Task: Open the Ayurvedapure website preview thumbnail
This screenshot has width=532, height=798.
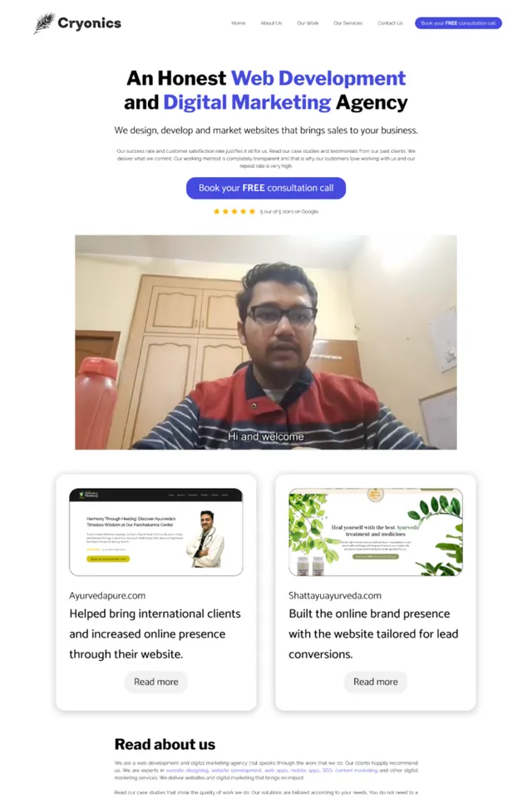Action: (155, 532)
